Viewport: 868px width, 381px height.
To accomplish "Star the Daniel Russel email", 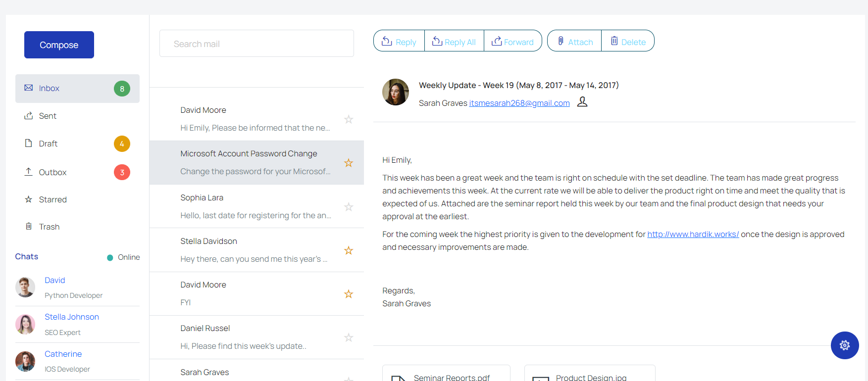I will pyautogui.click(x=349, y=337).
